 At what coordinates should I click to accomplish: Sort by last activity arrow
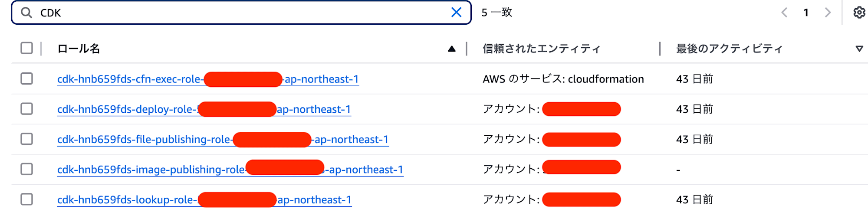[859, 49]
